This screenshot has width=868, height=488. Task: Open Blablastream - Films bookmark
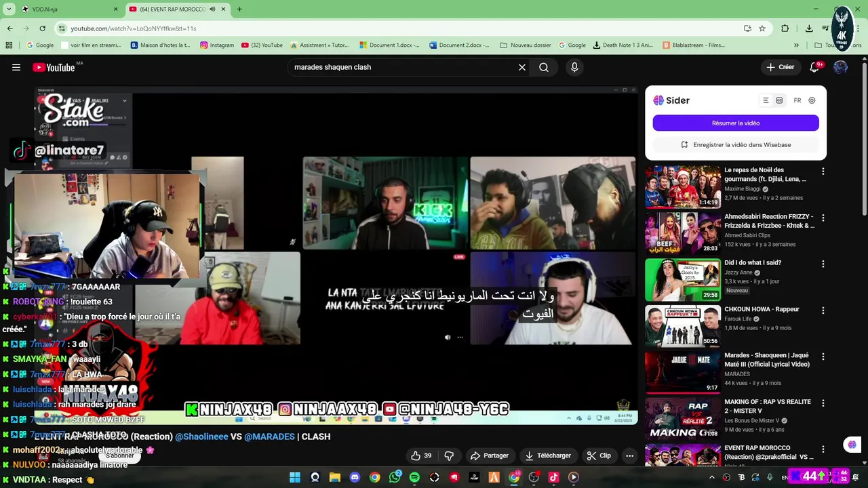tap(694, 45)
